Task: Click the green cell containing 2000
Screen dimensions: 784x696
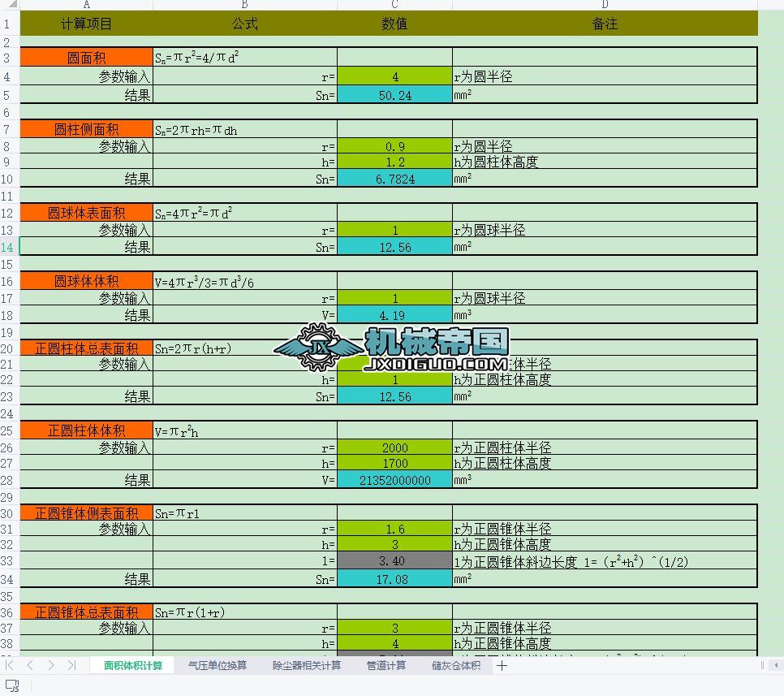Action: click(x=394, y=447)
